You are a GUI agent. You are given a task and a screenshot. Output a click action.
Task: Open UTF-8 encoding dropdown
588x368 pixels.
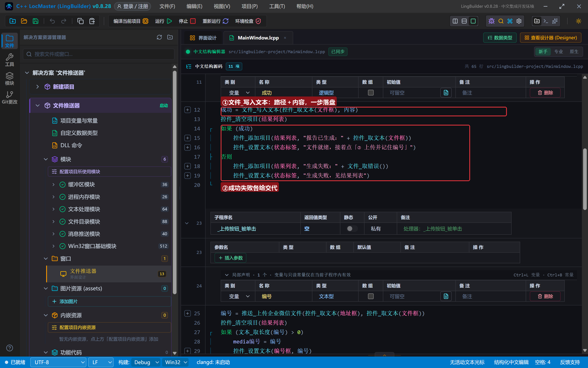pos(58,362)
